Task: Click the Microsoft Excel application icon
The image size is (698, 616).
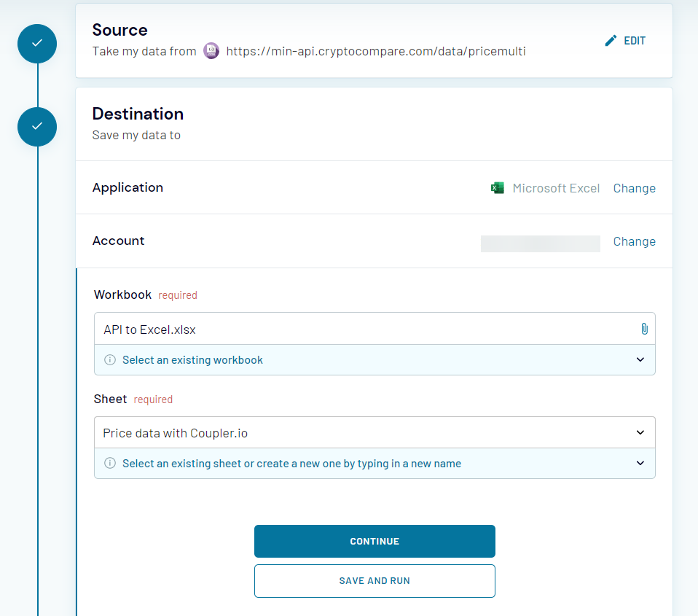Action: click(x=498, y=188)
